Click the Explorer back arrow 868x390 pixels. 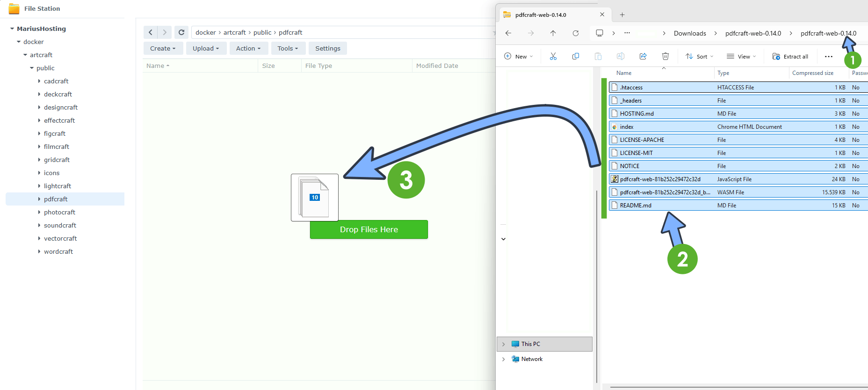508,33
